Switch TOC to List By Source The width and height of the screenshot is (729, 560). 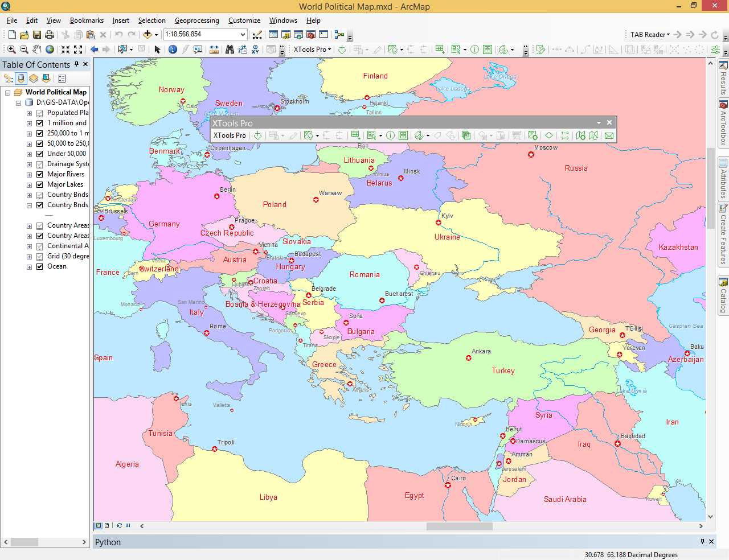[x=22, y=79]
